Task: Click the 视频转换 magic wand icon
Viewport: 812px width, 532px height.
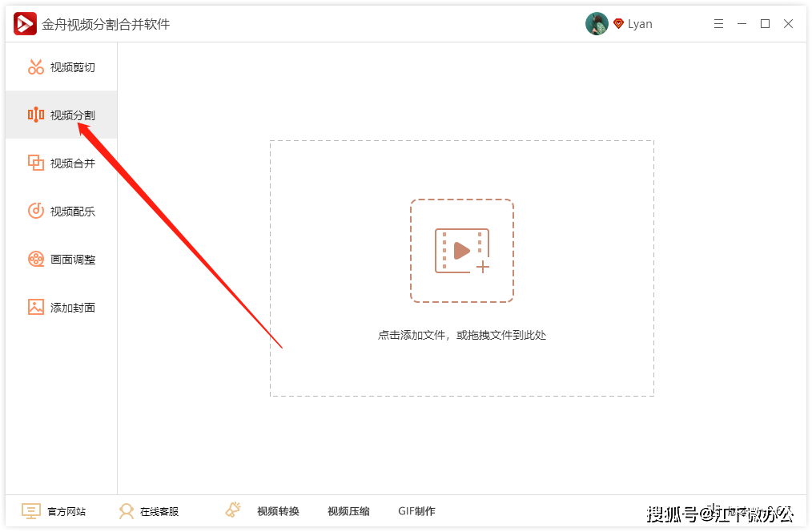Action: coord(232,510)
